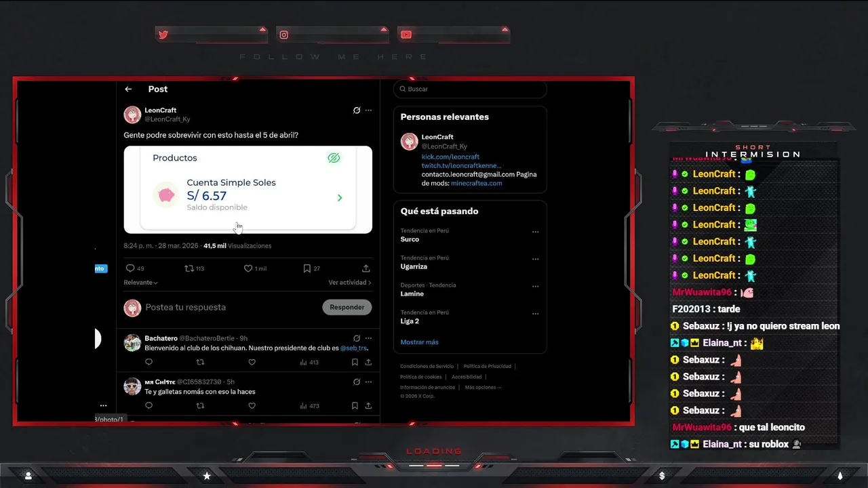Open the three-dot menu for Surco trend

[535, 232]
